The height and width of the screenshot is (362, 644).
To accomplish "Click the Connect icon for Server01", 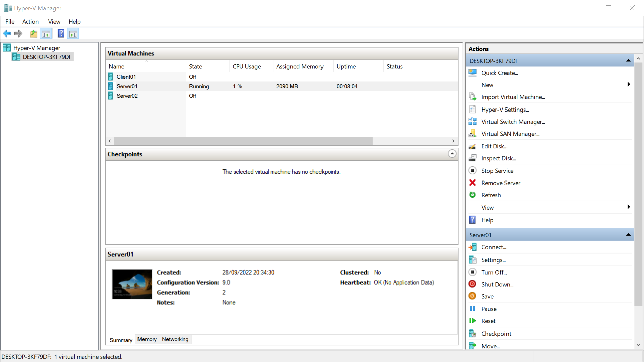I will (x=473, y=247).
